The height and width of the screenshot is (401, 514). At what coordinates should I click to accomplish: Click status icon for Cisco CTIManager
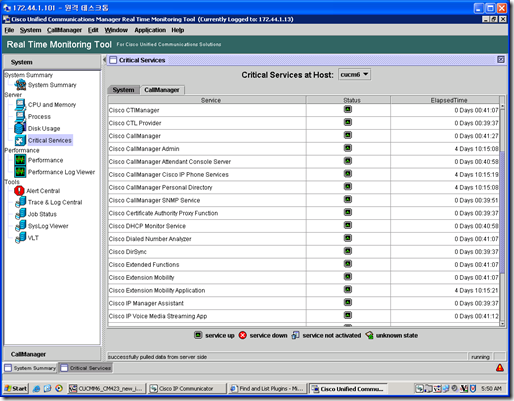348,109
